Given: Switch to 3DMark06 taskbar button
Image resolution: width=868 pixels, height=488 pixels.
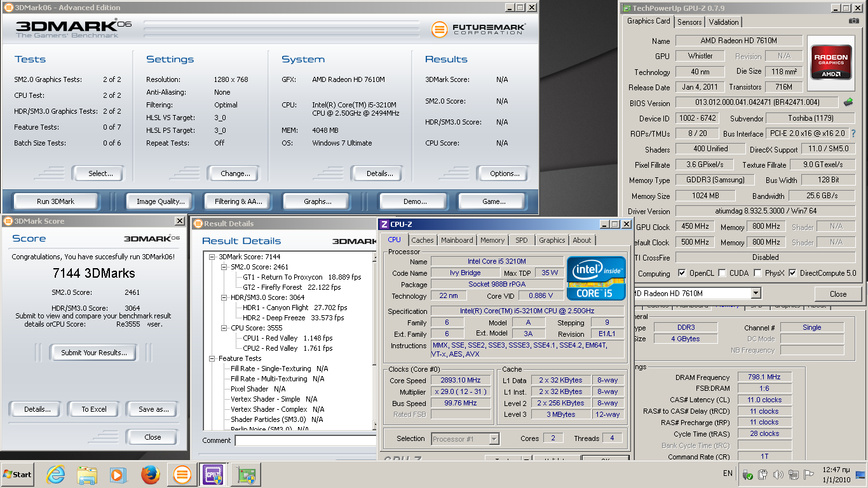Looking at the screenshot, I should 182,474.
